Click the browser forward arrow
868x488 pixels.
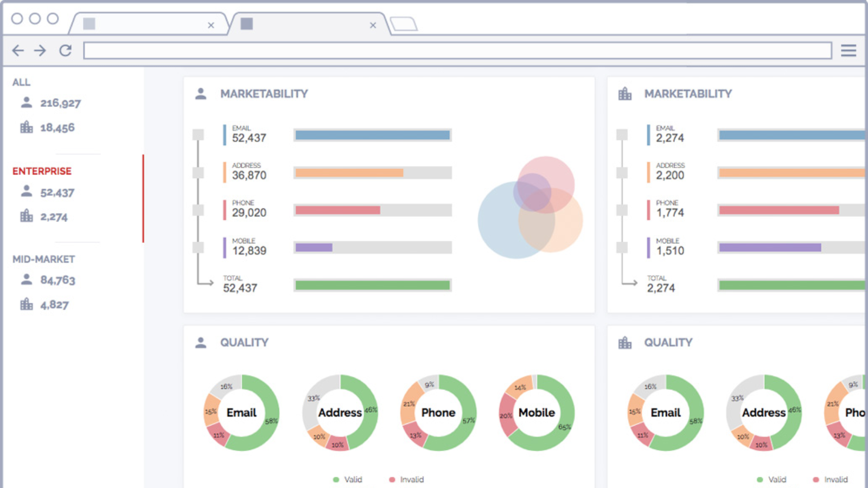coord(40,50)
